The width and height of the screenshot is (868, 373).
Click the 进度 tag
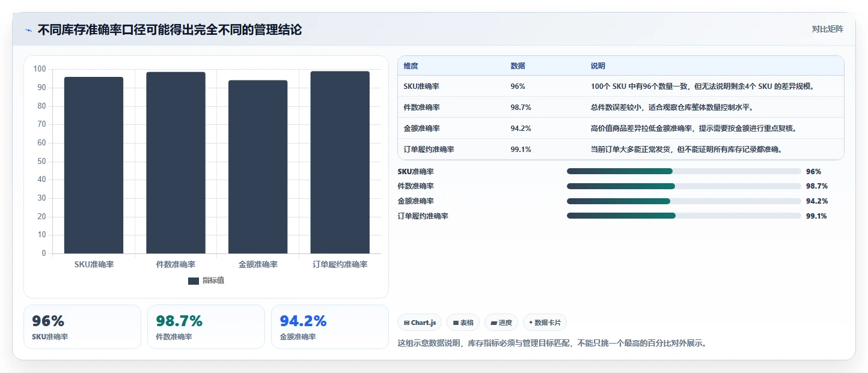click(501, 323)
